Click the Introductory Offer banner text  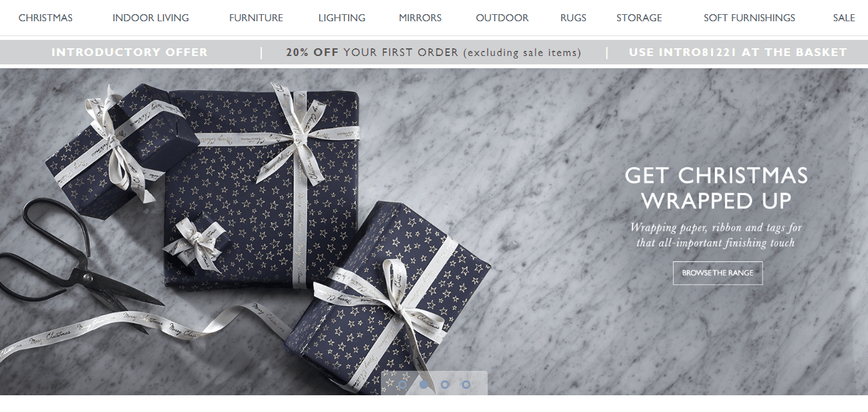click(129, 52)
